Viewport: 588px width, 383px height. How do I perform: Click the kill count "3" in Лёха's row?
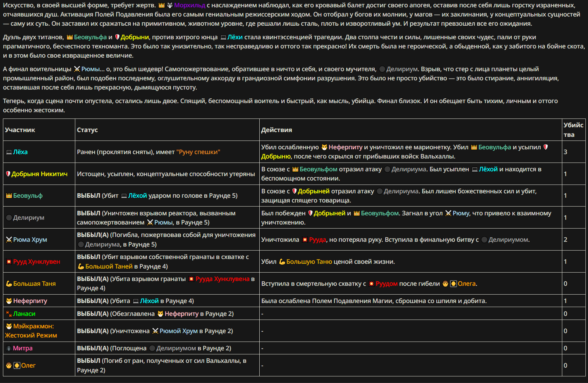(x=566, y=152)
